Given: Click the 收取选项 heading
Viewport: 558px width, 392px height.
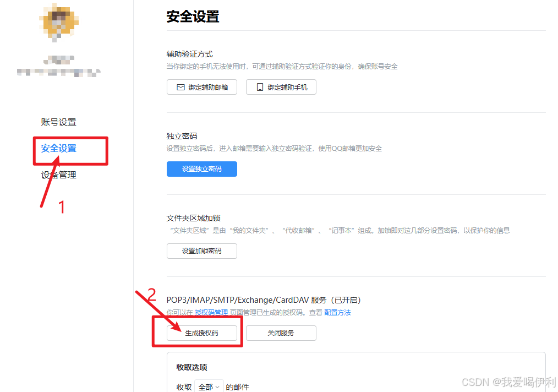Looking at the screenshot, I should point(192,367).
